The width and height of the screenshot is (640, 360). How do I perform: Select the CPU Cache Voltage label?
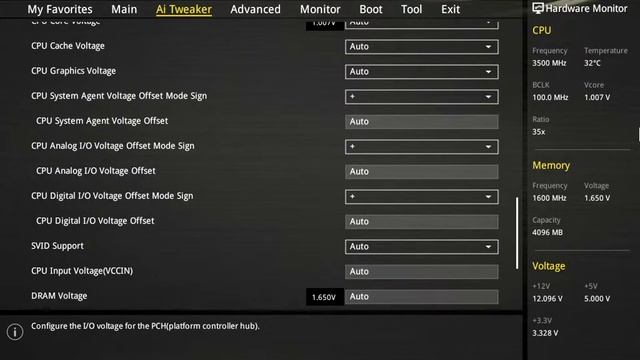tap(68, 46)
